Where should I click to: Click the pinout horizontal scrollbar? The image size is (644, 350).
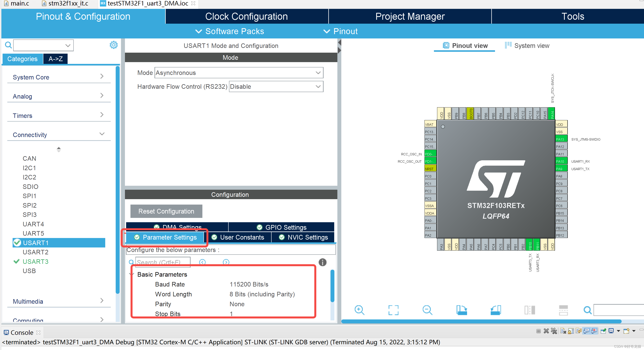tap(481, 321)
